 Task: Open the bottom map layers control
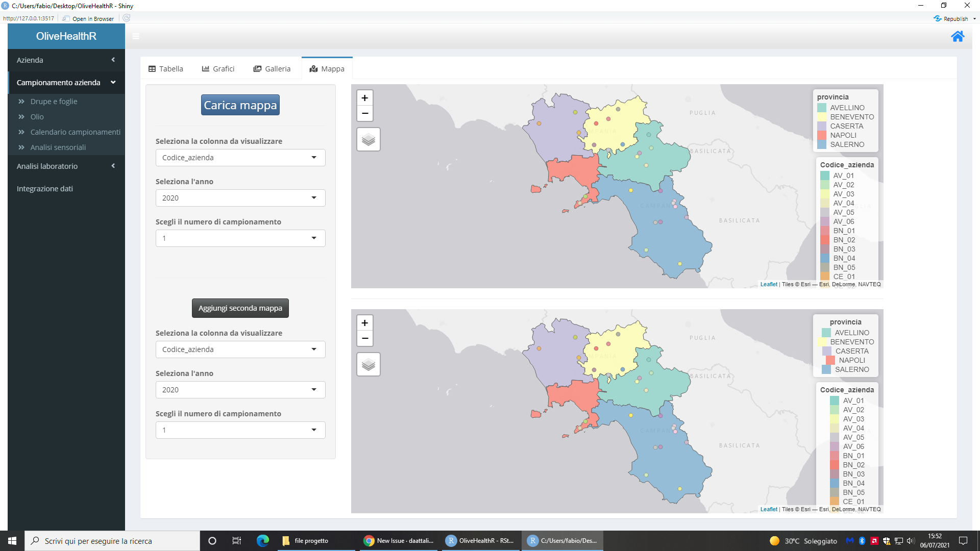click(x=368, y=364)
